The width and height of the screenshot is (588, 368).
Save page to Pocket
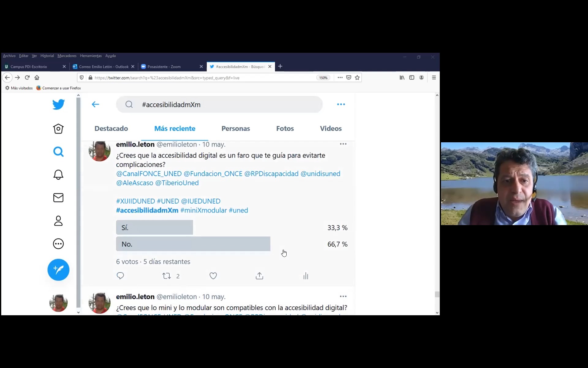349,78
